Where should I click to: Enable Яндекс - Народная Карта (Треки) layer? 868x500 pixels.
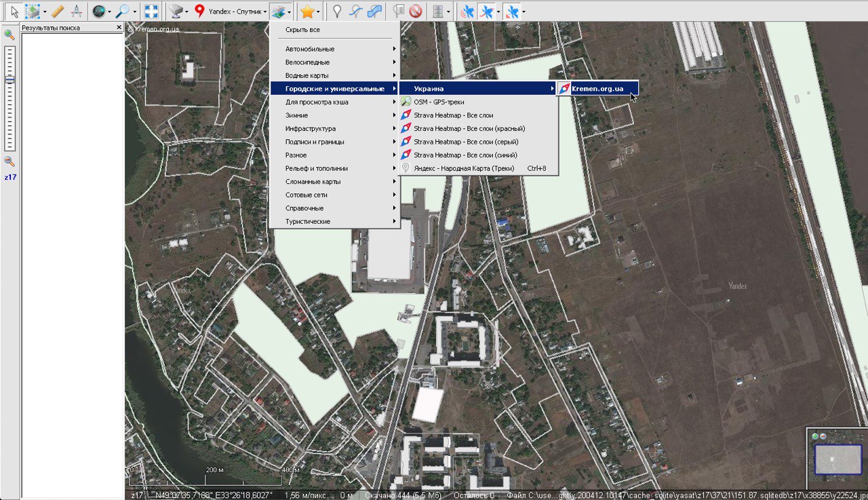tap(478, 168)
